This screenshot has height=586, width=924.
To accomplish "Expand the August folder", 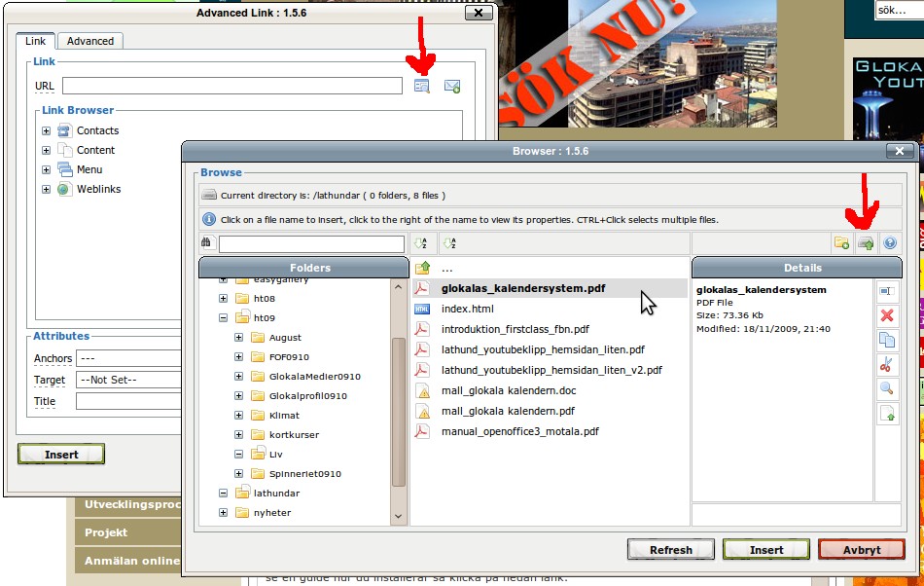I will coord(238,337).
